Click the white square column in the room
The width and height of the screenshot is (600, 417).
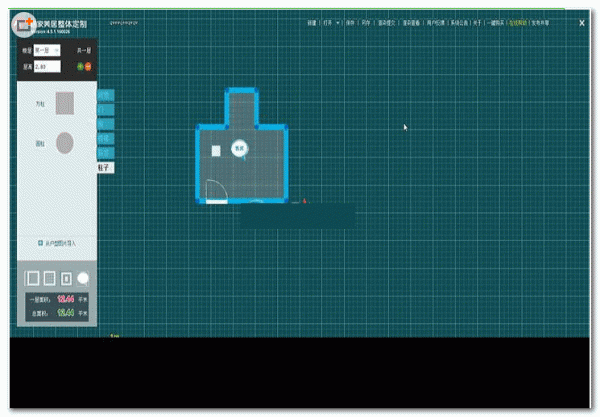point(216,151)
